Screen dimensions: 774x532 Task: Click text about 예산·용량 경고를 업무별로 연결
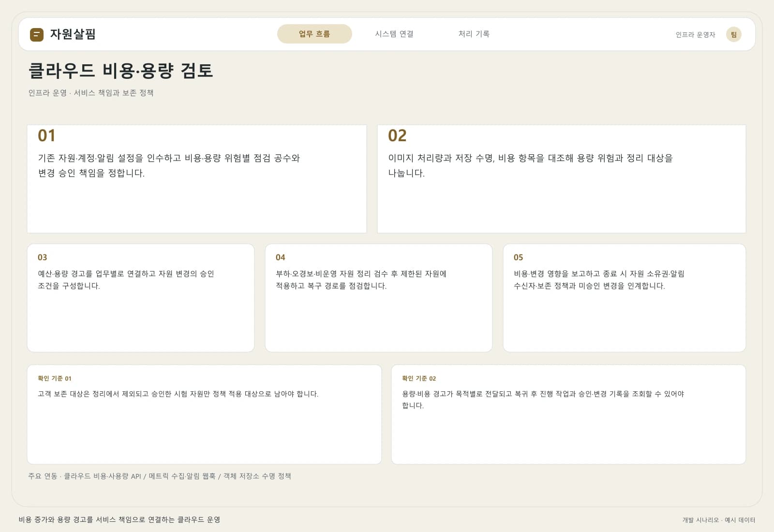tap(126, 280)
